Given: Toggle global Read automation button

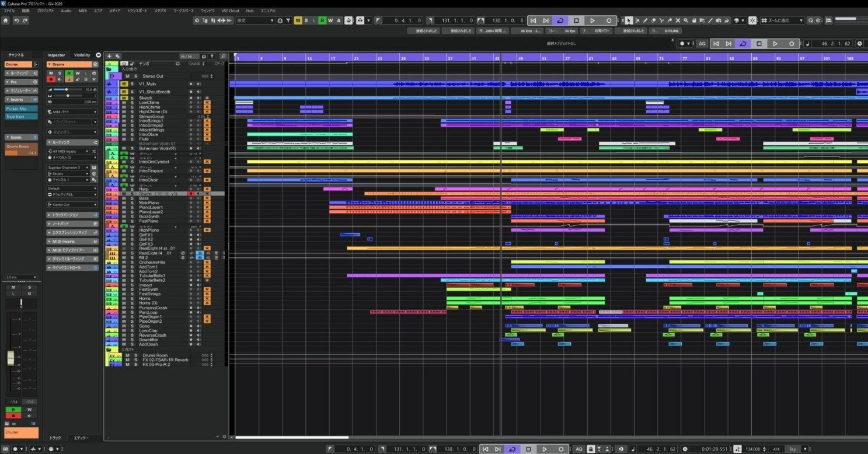Looking at the screenshot, I should tap(322, 20).
